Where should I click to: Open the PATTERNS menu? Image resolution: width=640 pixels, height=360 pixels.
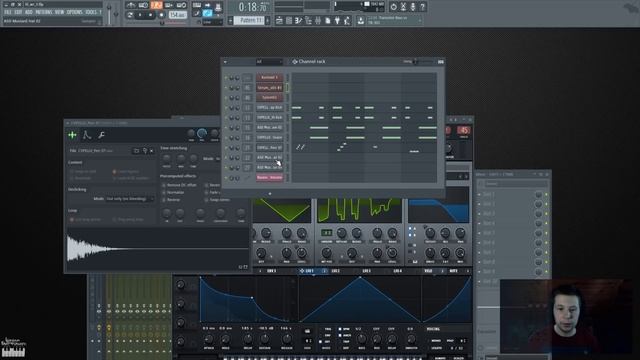[44, 12]
